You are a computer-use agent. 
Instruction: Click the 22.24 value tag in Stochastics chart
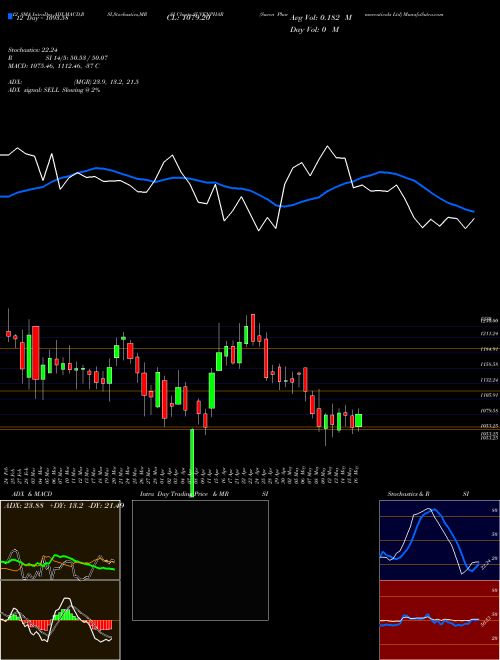[486, 564]
